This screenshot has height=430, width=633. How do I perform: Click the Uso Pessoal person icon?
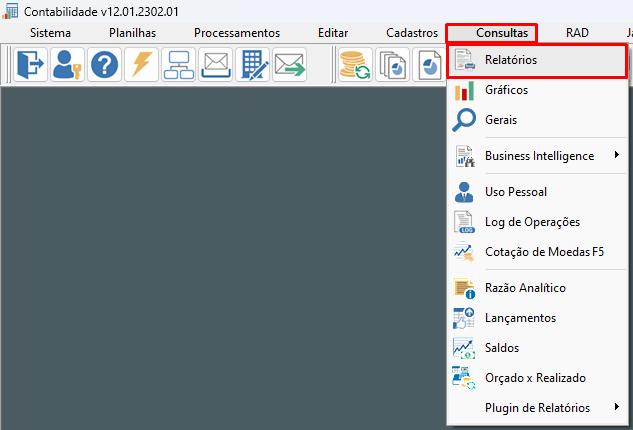(x=464, y=192)
